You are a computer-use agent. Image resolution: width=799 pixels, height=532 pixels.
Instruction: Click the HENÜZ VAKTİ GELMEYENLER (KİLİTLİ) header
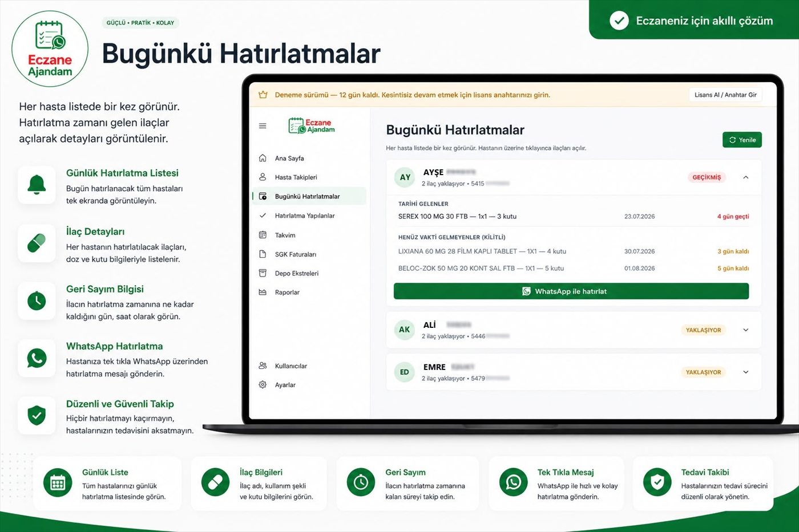click(451, 237)
